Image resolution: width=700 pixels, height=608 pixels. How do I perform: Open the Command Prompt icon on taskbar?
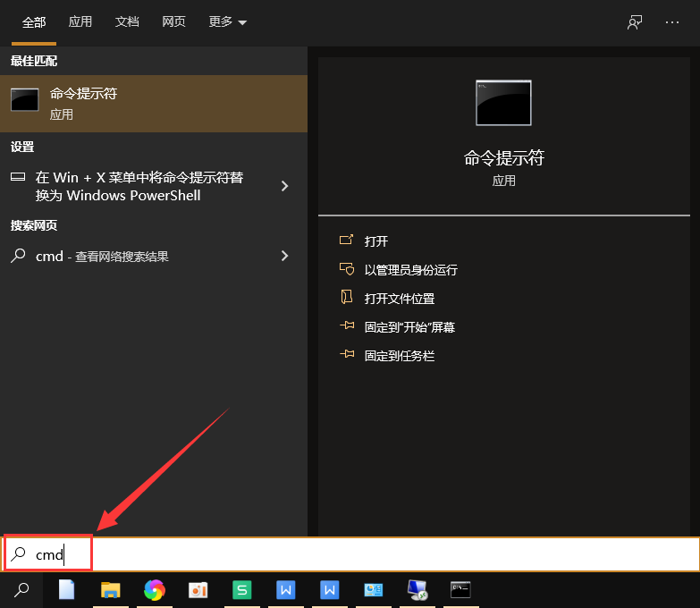pyautogui.click(x=460, y=590)
